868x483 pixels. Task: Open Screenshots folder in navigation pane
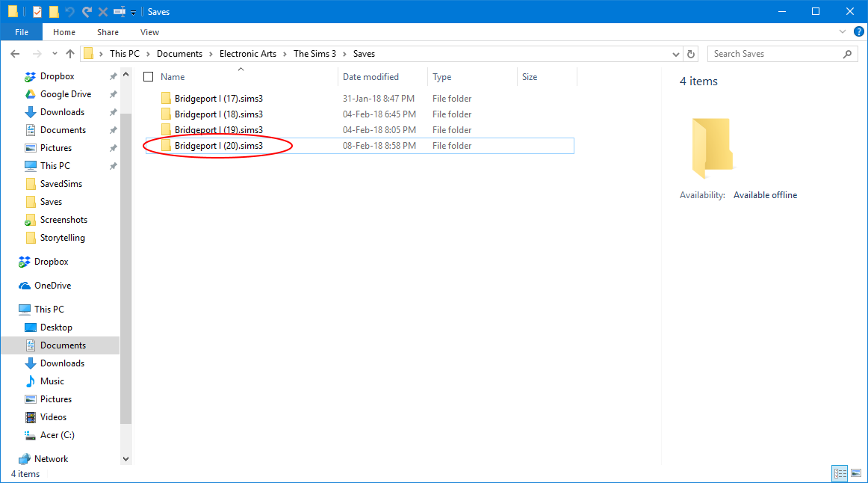click(63, 220)
